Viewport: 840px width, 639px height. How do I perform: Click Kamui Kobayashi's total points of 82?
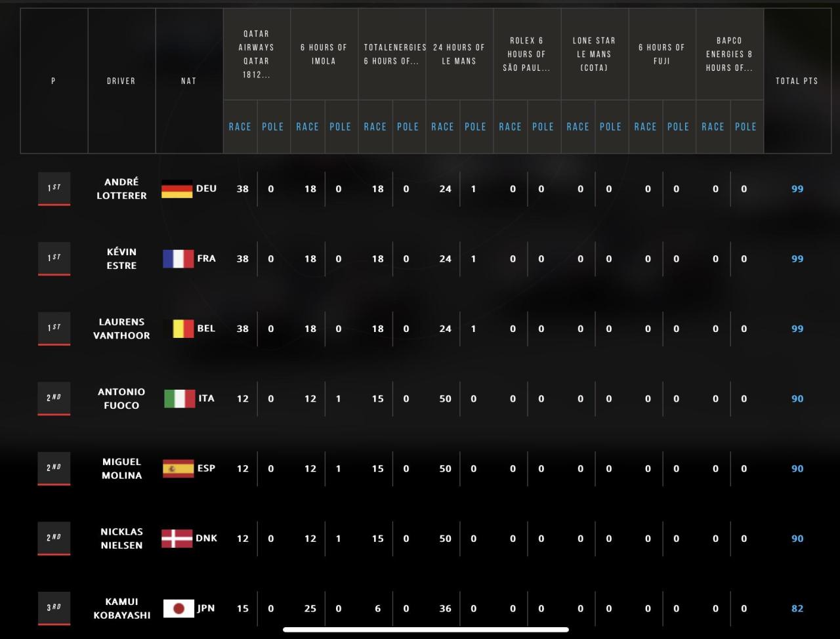pyautogui.click(x=797, y=608)
